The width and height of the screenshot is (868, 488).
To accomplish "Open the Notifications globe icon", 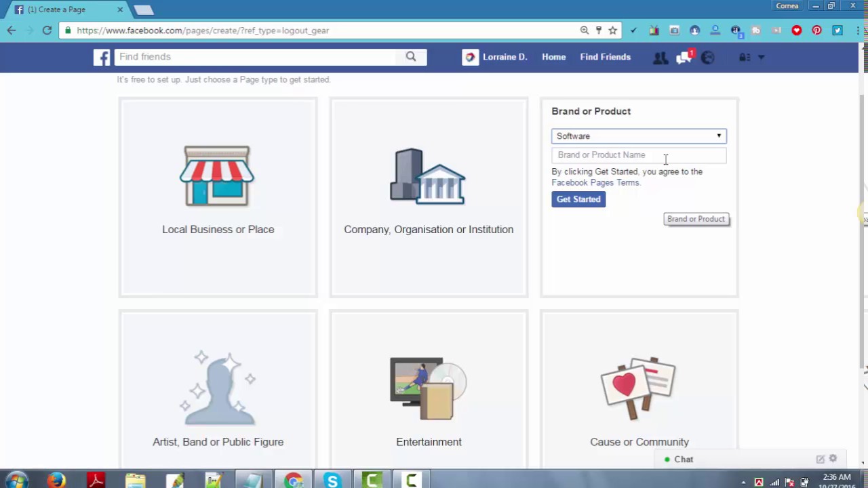I will click(707, 58).
